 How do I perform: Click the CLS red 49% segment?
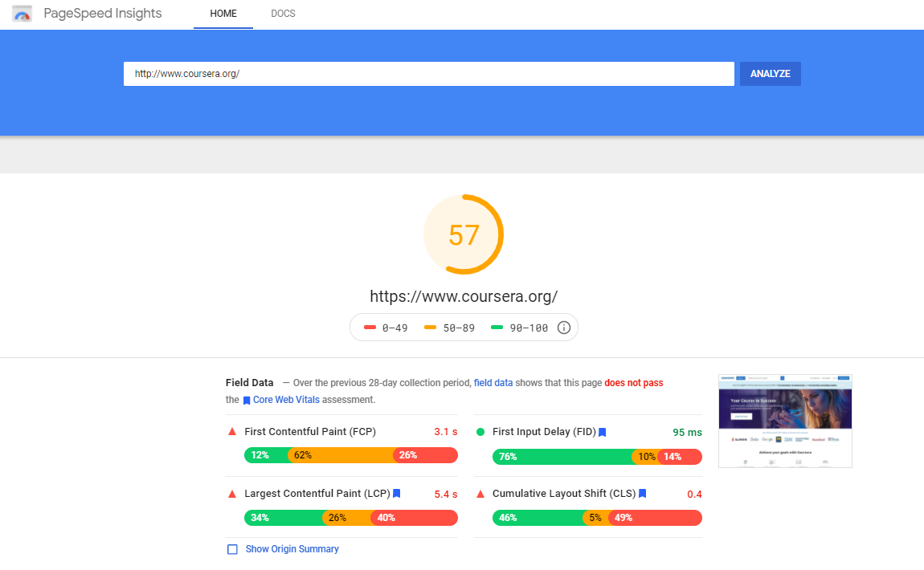(x=656, y=518)
